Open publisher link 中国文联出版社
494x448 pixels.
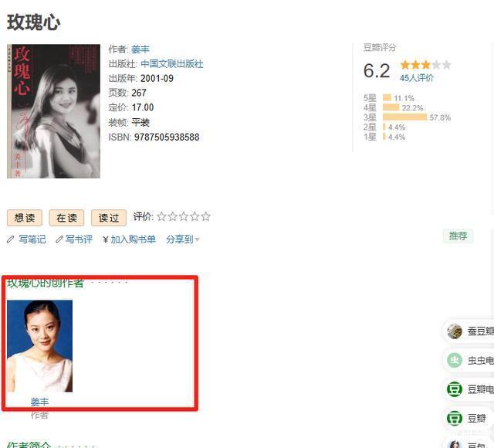pos(171,64)
